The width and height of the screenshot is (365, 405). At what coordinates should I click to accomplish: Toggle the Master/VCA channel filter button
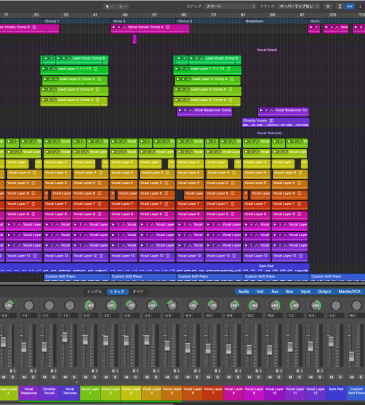pos(349,292)
